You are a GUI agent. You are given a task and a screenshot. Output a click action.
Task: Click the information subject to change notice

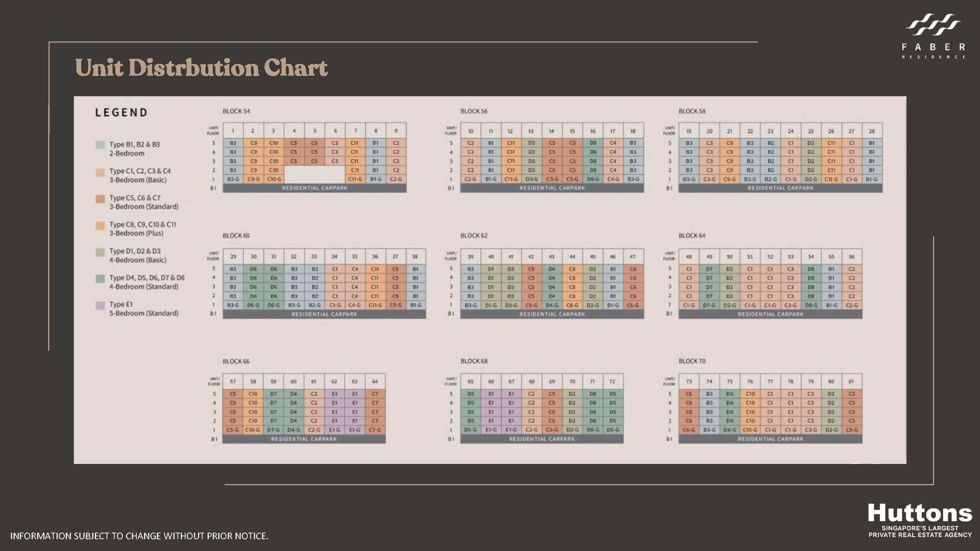(x=139, y=536)
